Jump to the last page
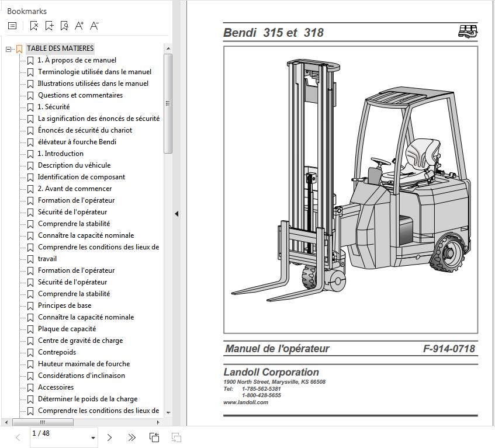This screenshot has height=448, width=495. pos(131,437)
